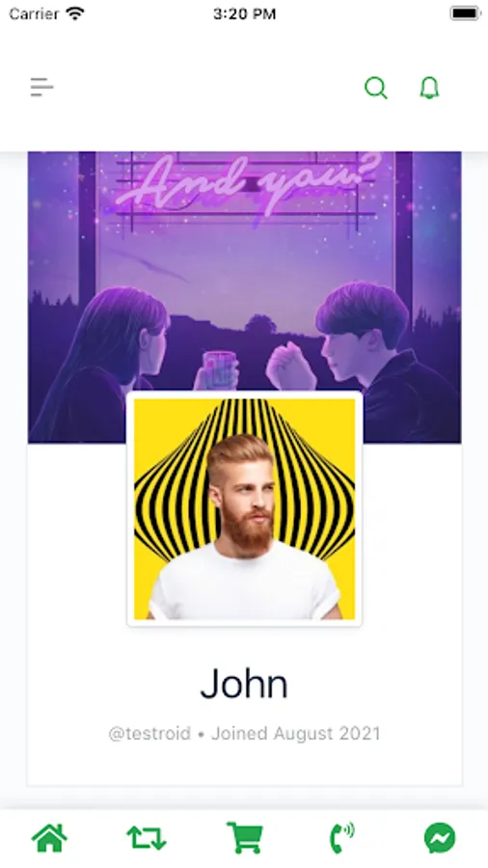Image resolution: width=488 pixels, height=868 pixels.
Task: Tap the profile name John
Action: [244, 684]
